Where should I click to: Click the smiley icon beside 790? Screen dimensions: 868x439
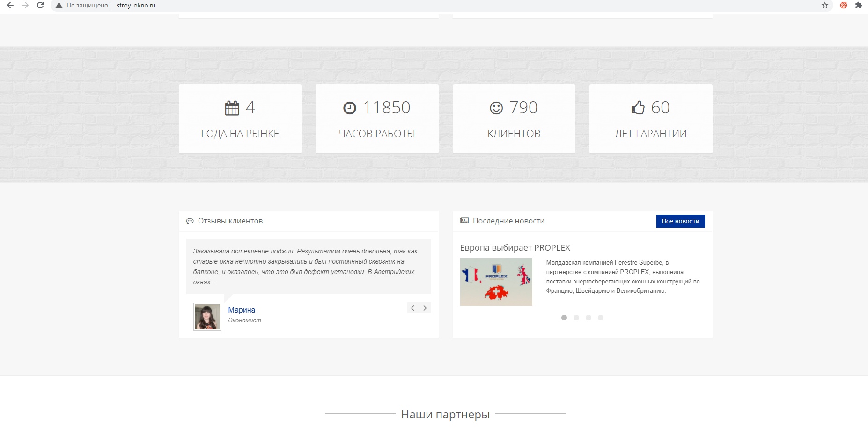click(496, 108)
